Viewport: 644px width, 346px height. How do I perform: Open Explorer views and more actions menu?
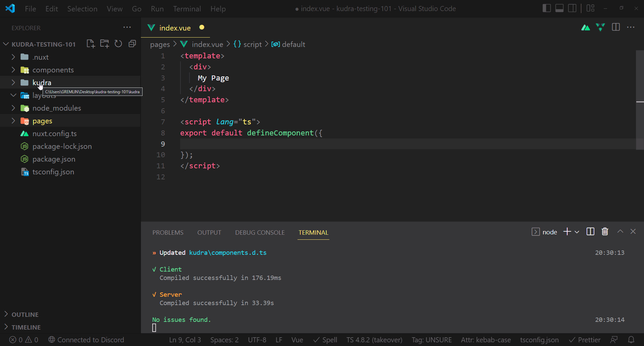point(127,27)
